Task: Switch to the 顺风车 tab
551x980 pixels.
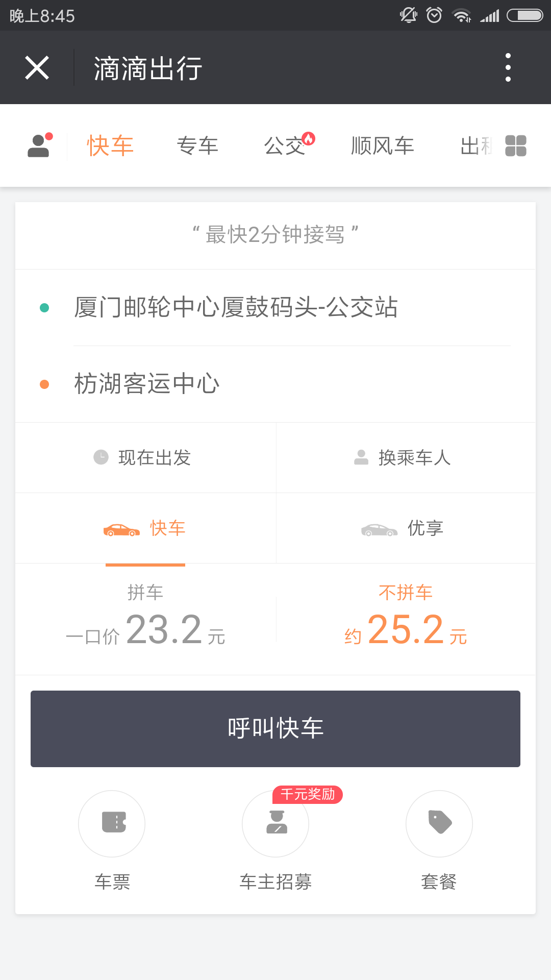Action: tap(382, 146)
